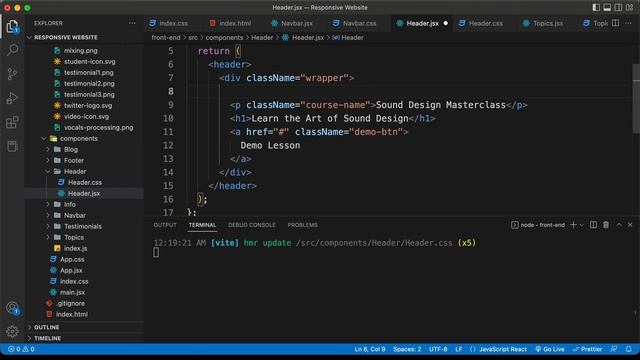The height and width of the screenshot is (360, 640).
Task: Click the unsaved dot on Header.jsx tab
Action: [445, 23]
